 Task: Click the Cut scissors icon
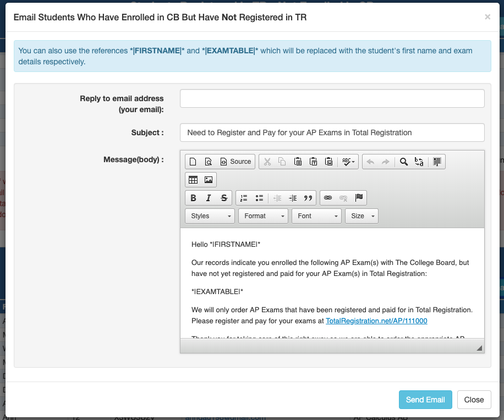[267, 162]
